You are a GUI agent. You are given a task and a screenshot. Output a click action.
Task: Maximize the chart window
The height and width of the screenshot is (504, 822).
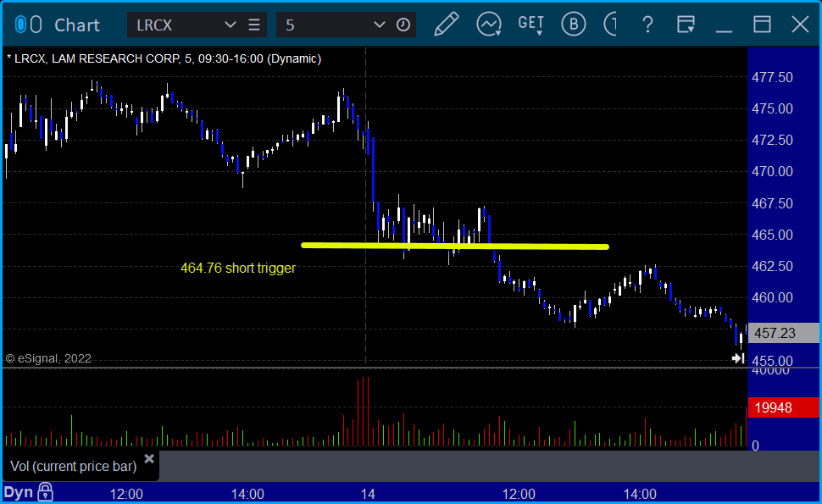(762, 24)
